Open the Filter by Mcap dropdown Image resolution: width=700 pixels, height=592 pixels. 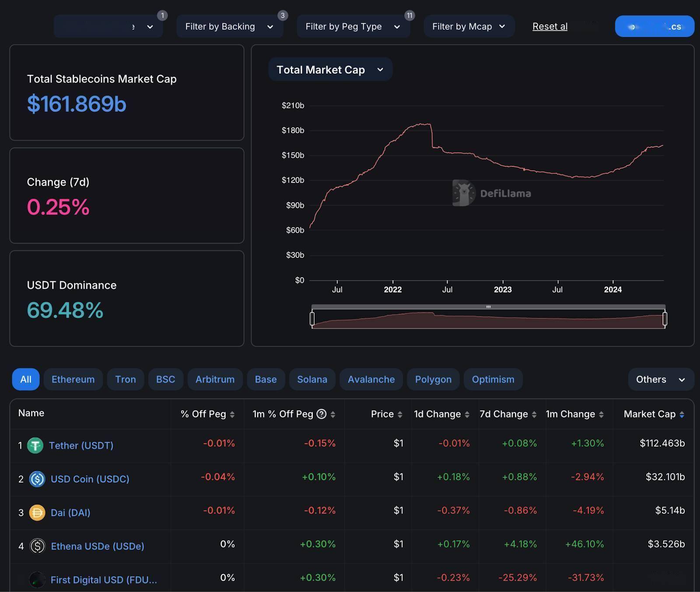click(x=469, y=26)
